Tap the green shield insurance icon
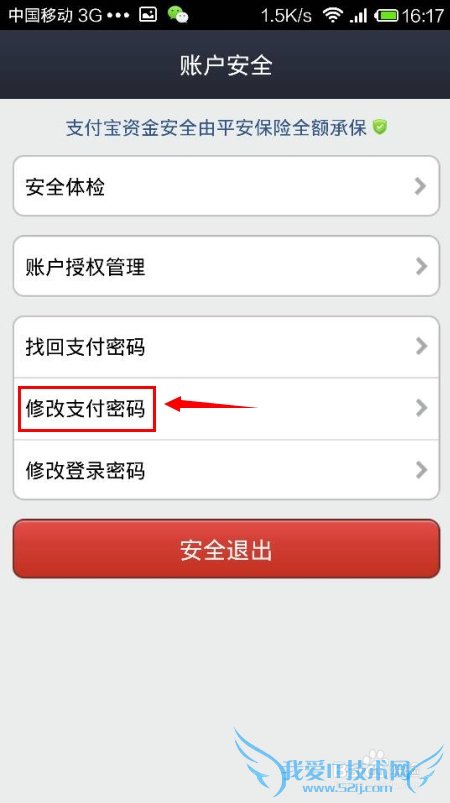Screen dimensions: 450x803 point(379,126)
